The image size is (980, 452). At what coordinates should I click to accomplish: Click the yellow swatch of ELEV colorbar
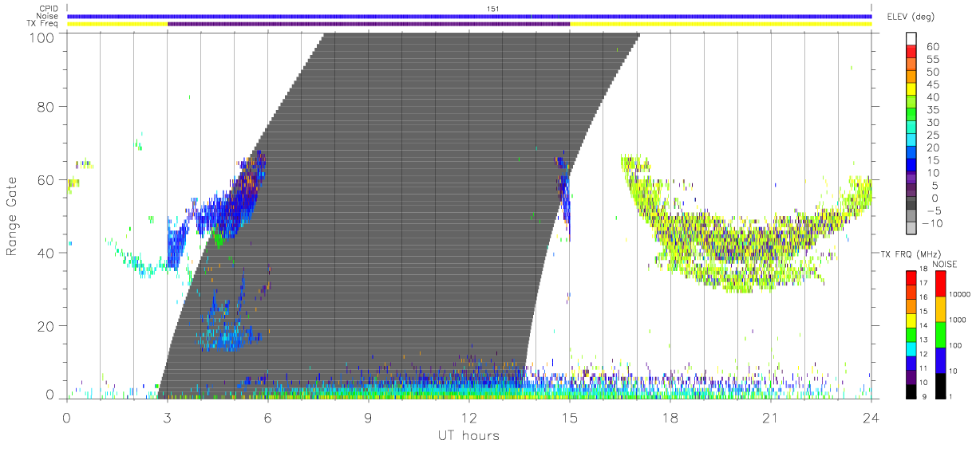[x=912, y=90]
